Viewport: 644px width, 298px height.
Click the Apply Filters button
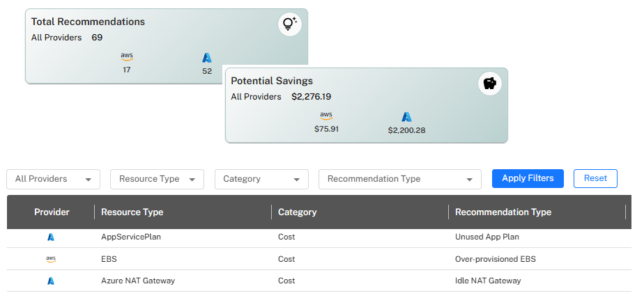(x=528, y=178)
